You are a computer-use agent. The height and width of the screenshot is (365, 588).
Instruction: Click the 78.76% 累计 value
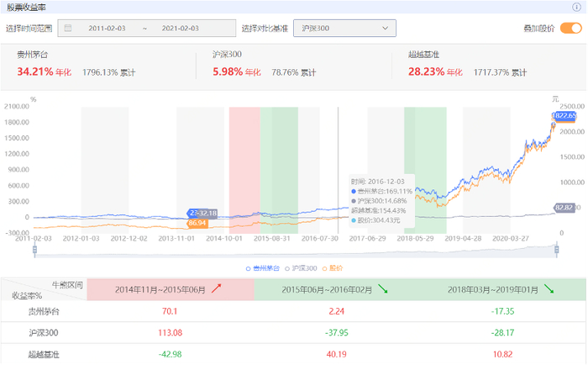click(294, 72)
